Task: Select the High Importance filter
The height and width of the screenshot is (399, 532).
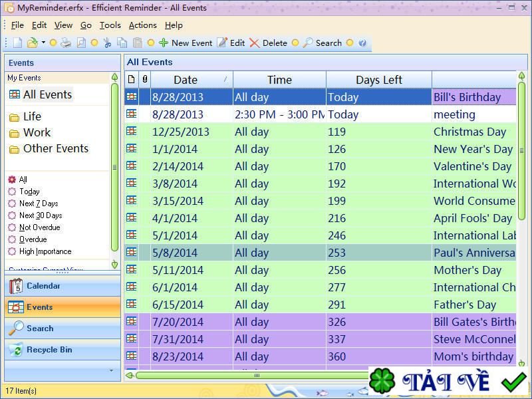Action: [40, 251]
